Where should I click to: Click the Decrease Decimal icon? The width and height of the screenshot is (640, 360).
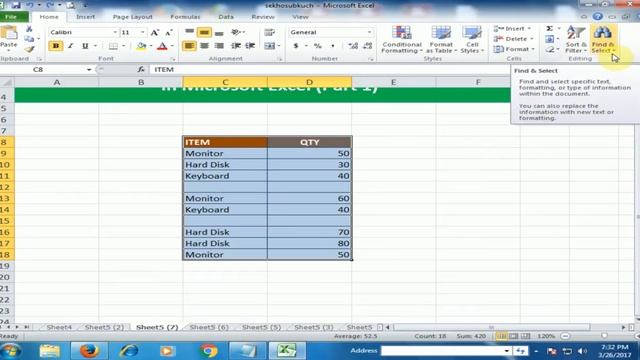point(367,46)
